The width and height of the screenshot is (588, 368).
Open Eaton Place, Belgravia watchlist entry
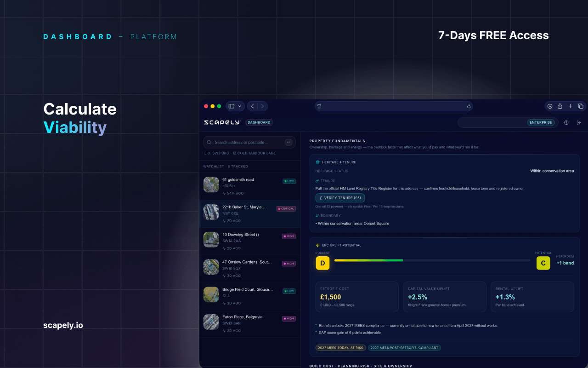coord(249,323)
